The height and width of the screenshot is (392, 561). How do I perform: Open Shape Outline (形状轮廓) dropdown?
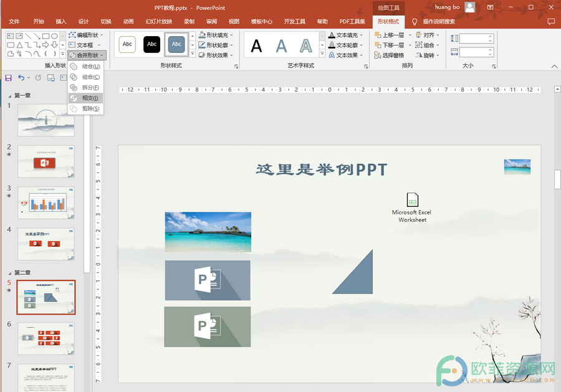click(216, 45)
